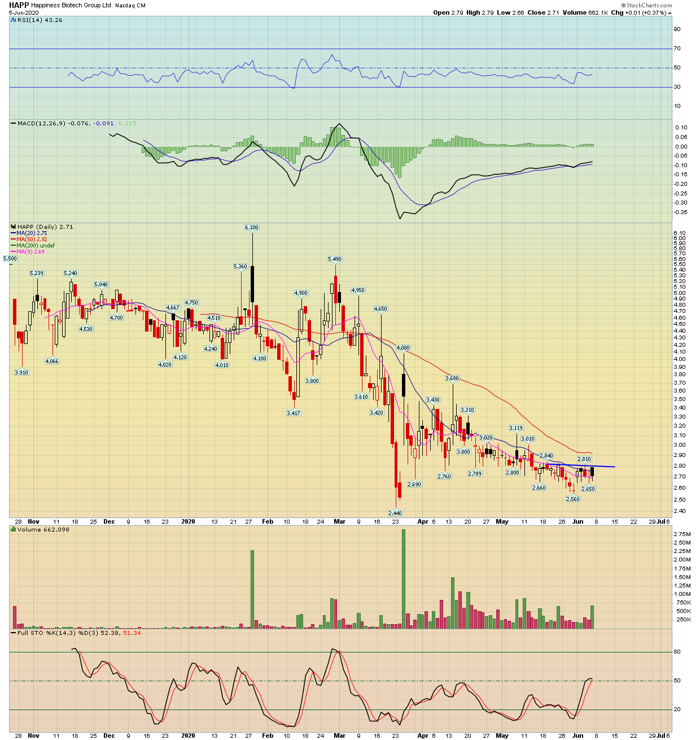The image size is (700, 740).
Task: Click the 2.660 price label
Action: pyautogui.click(x=539, y=487)
